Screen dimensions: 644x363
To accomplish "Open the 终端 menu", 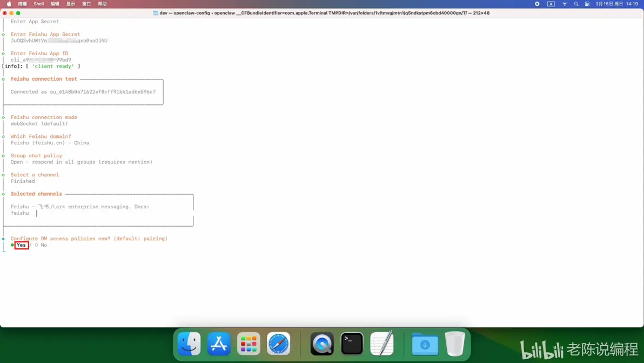I will pyautogui.click(x=22, y=4).
